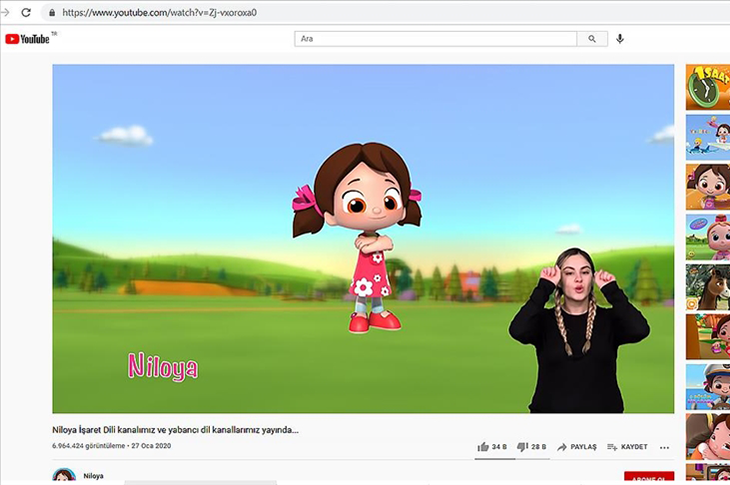The width and height of the screenshot is (730, 485).
Task: Open the 1 SAAT clock thumbnail video
Action: (x=708, y=88)
